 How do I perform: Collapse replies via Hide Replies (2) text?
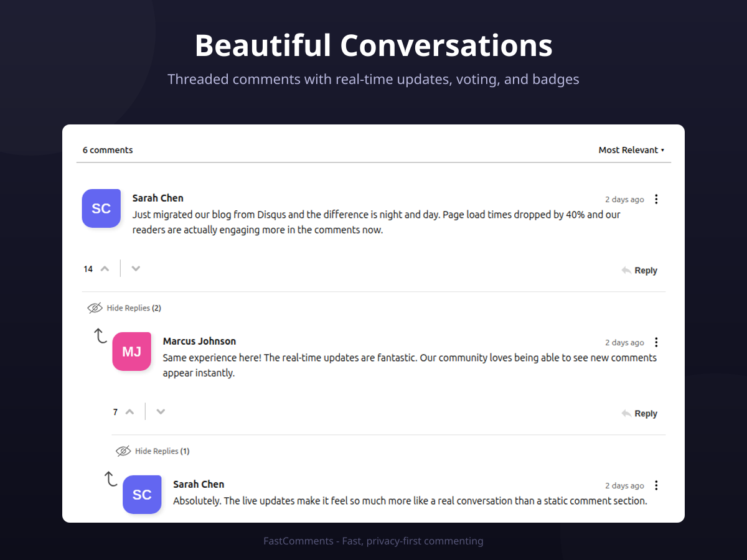[134, 308]
